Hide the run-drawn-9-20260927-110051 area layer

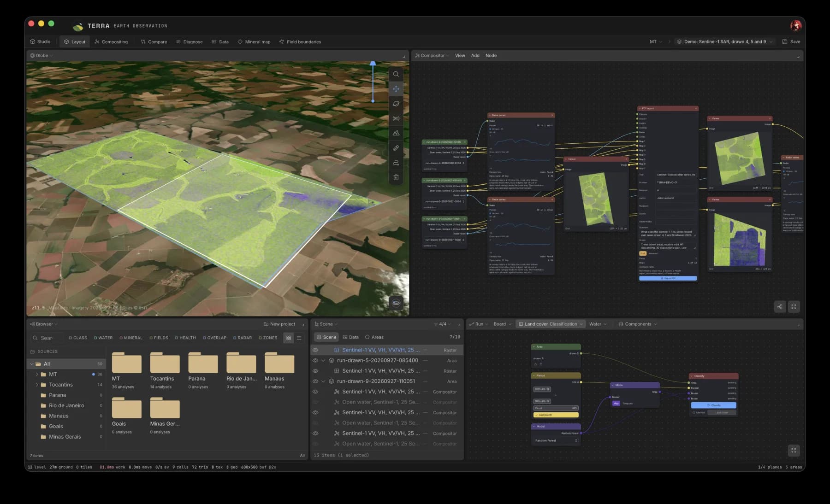click(x=315, y=381)
